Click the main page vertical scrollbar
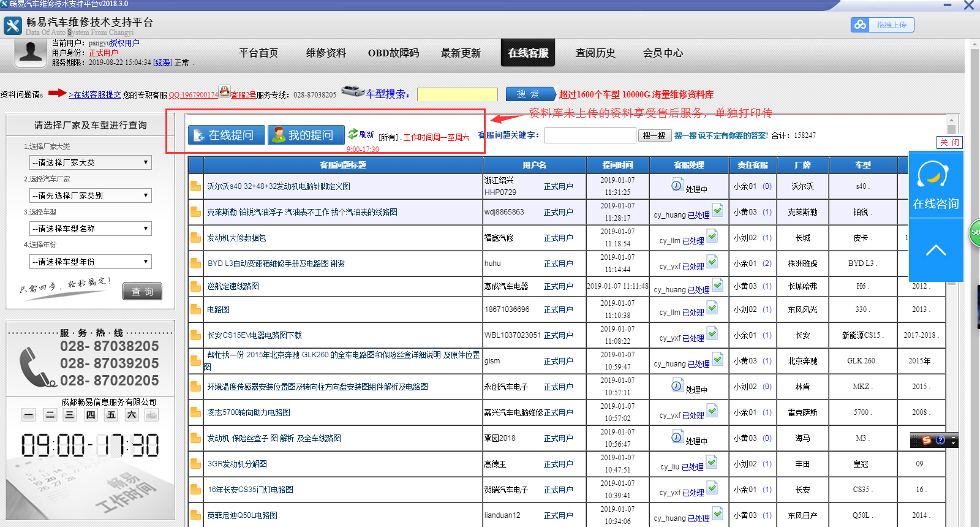Viewport: 980px width, 527px height. tap(974, 282)
